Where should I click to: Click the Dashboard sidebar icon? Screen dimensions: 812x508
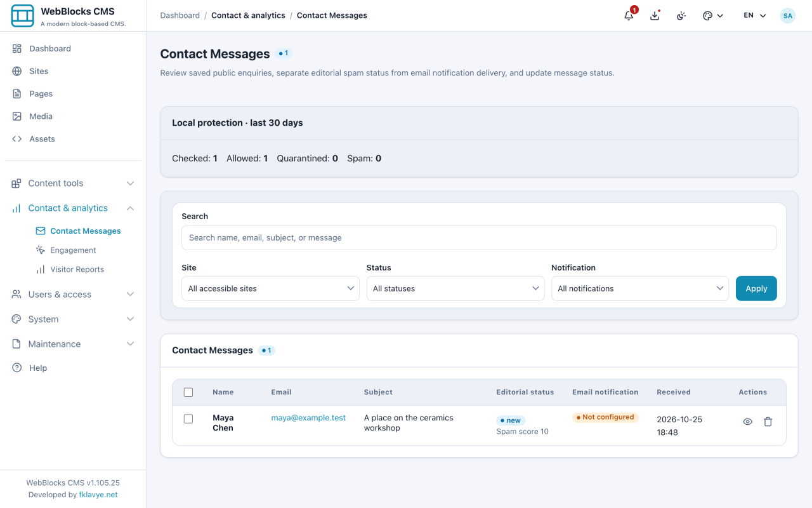coord(17,48)
